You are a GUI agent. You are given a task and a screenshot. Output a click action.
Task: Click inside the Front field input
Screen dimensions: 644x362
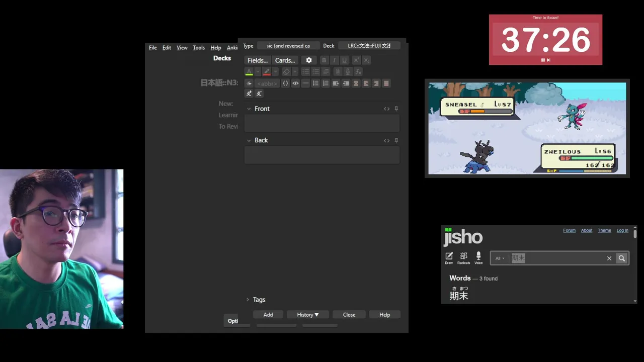(x=322, y=123)
